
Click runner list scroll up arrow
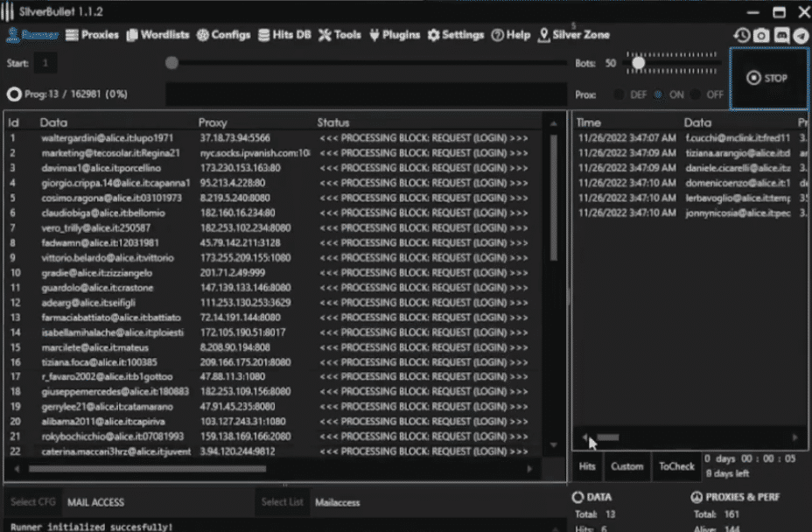(554, 123)
